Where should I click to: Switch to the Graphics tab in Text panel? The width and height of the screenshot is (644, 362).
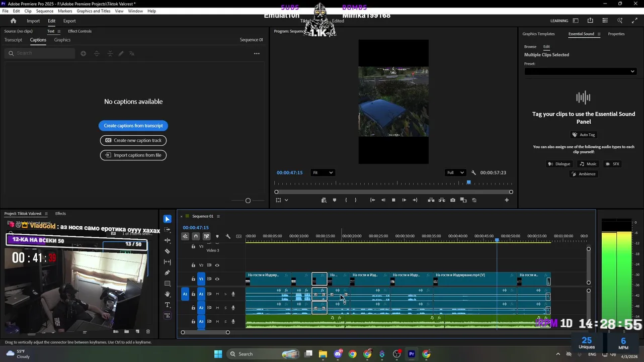click(x=62, y=40)
